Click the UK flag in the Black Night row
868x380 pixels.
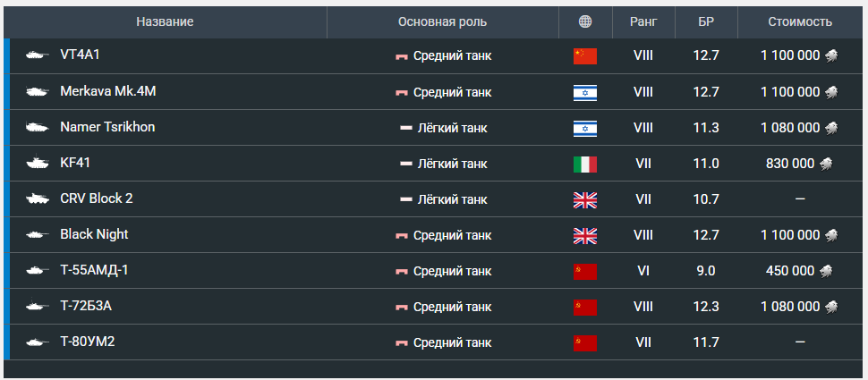click(x=585, y=235)
